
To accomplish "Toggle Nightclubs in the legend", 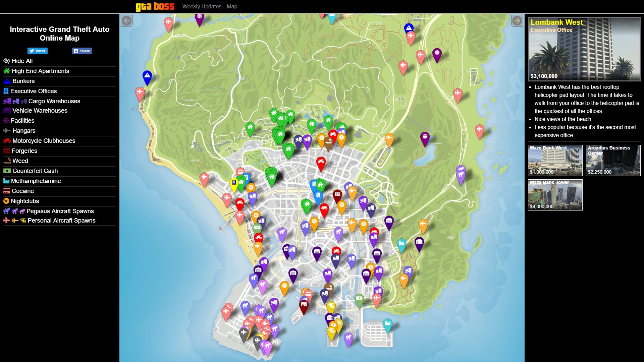I will coord(21,201).
